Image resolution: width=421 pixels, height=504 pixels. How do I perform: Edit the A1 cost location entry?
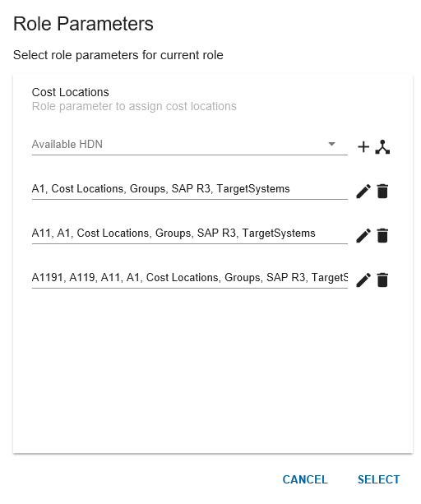(363, 192)
